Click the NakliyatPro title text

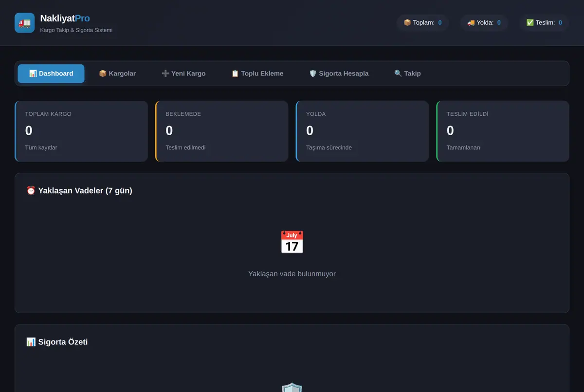click(65, 18)
